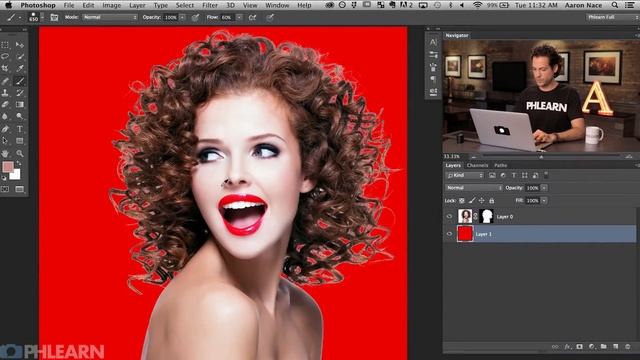Swap foreground and background colors
This screenshot has height=360, width=640.
coord(19,163)
